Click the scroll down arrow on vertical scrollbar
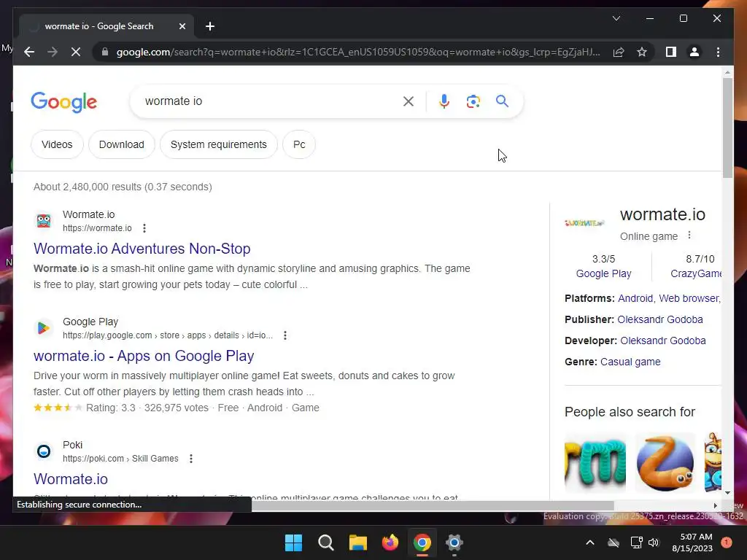Screen dimensions: 747x560 (x=727, y=493)
